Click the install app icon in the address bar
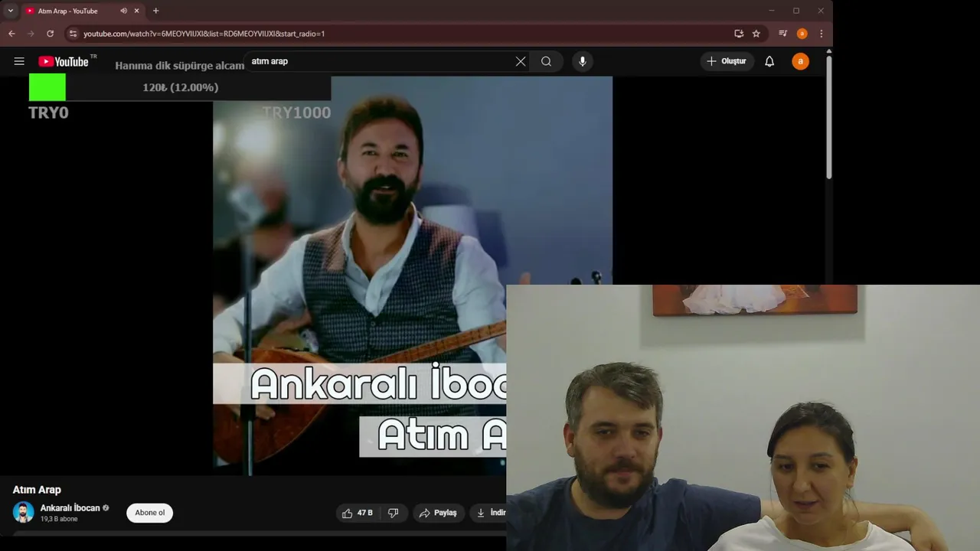The height and width of the screenshot is (551, 980). [x=739, y=34]
